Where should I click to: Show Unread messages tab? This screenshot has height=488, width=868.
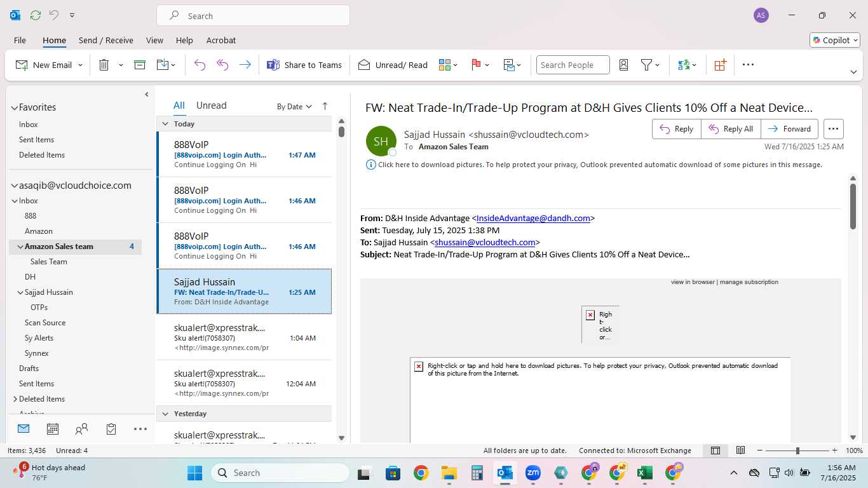tap(211, 105)
